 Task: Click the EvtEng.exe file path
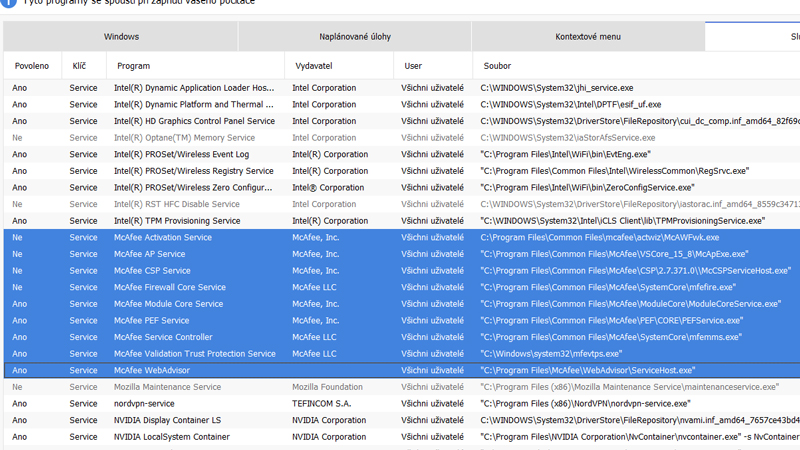click(565, 154)
